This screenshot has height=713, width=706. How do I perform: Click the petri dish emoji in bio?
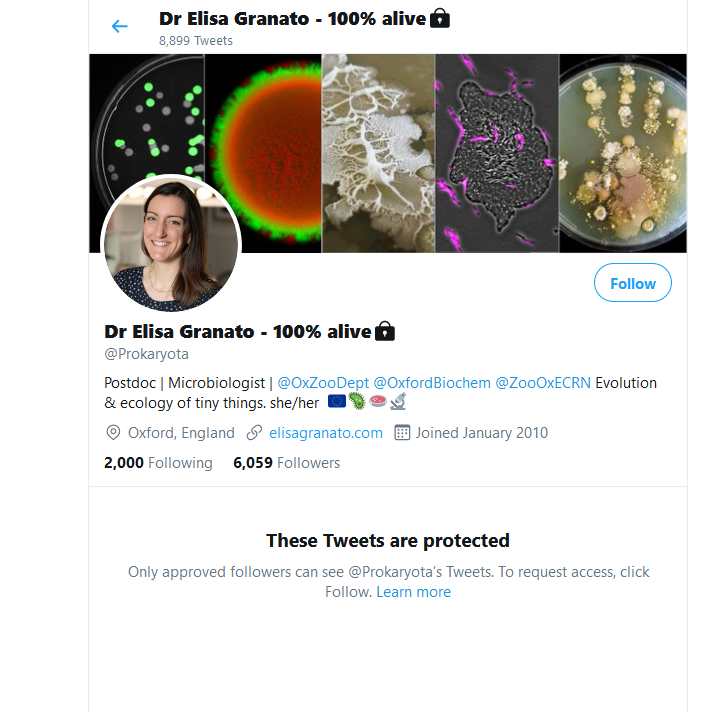click(378, 401)
